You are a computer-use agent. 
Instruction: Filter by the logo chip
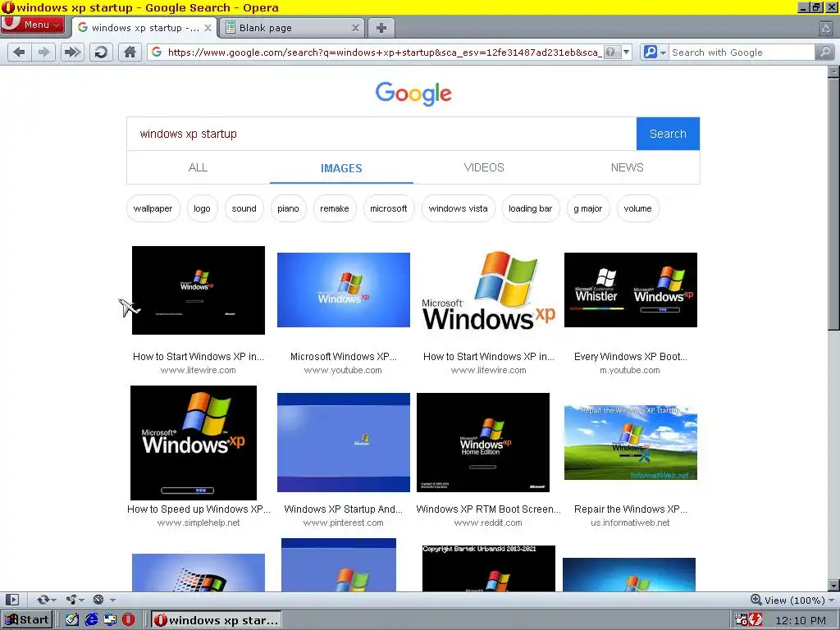click(x=202, y=208)
